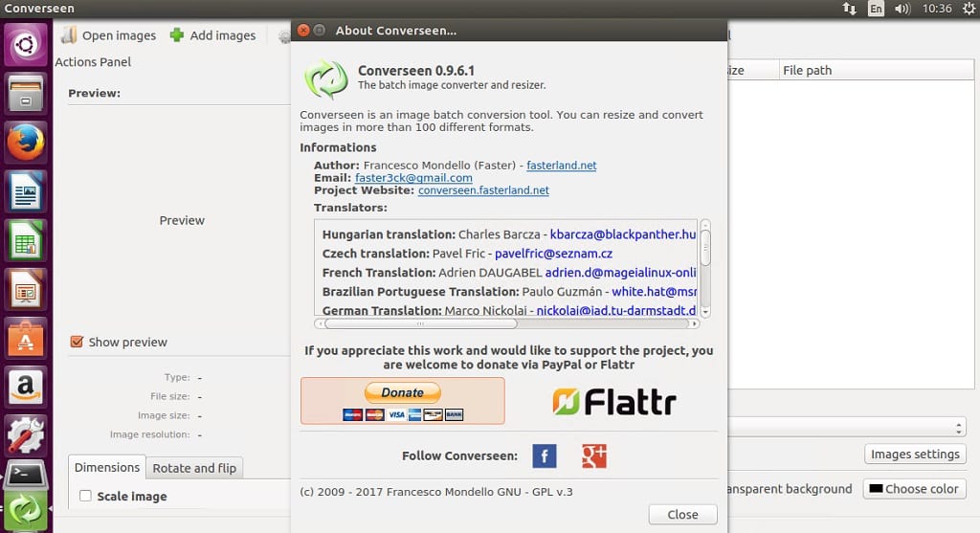Click the red dialog close button
This screenshot has height=533, width=980.
(303, 30)
